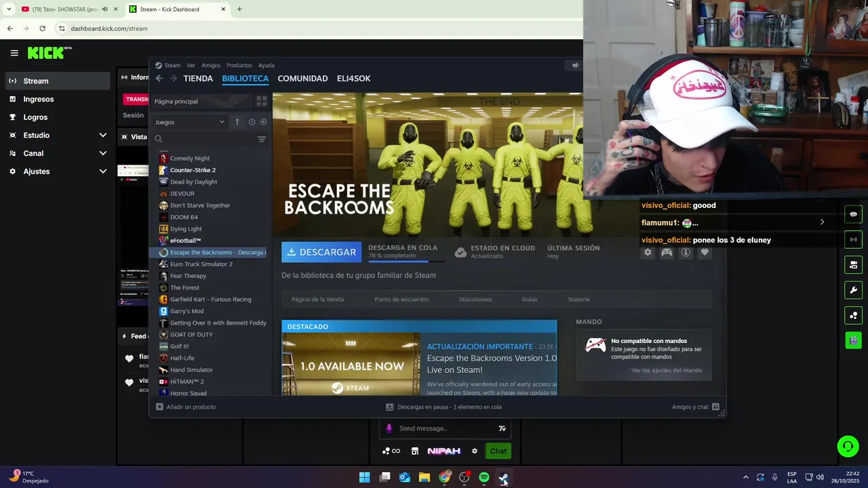Screen dimensions: 868x488
Task: Open channel points infinity icon
Action: pos(391,451)
